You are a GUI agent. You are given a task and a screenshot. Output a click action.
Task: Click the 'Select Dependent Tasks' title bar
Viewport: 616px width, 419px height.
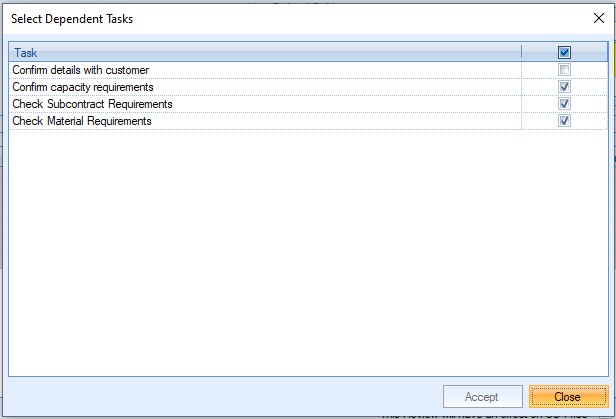click(x=250, y=18)
